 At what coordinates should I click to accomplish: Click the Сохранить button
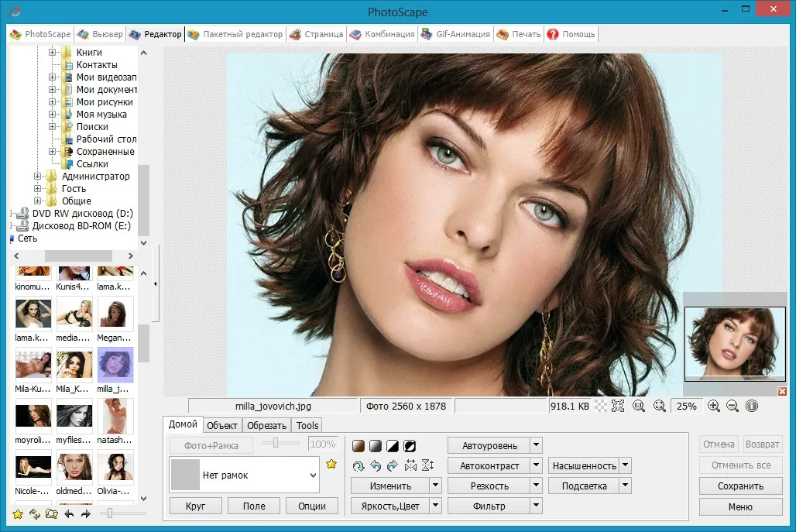(740, 486)
